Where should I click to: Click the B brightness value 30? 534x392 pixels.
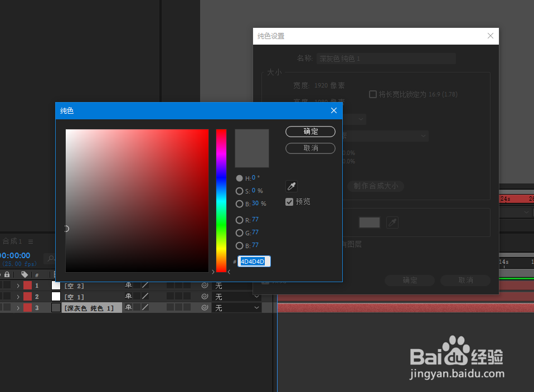click(255, 203)
